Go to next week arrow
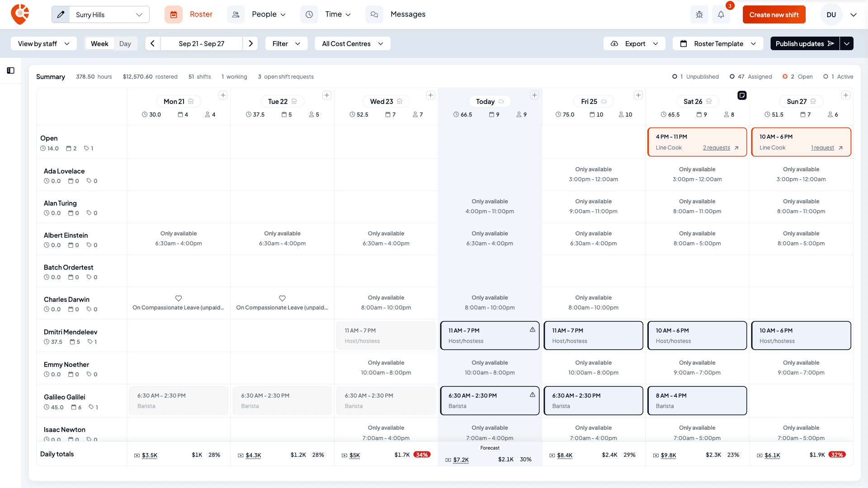The image size is (868, 488). [250, 43]
